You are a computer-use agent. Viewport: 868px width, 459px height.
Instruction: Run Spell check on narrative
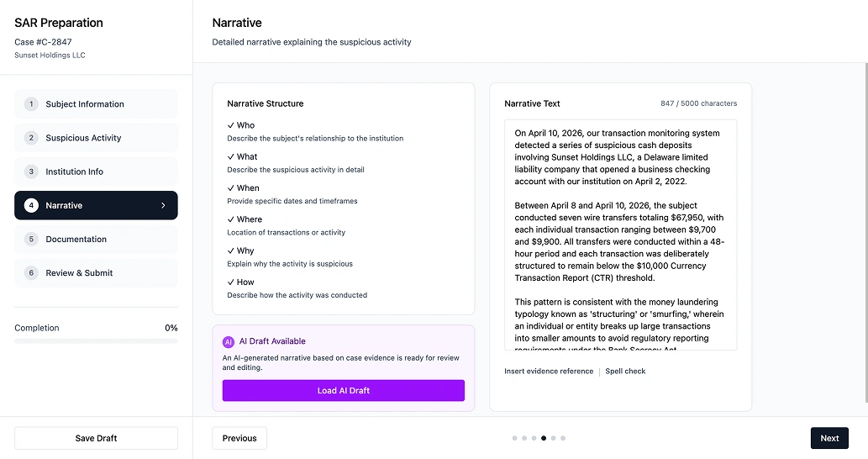click(x=625, y=371)
